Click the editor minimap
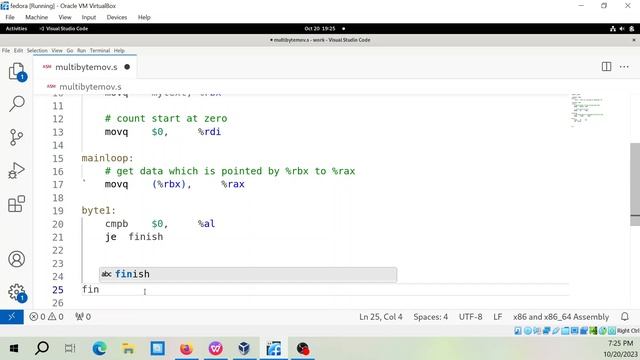The height and width of the screenshot is (360, 640). [587, 110]
